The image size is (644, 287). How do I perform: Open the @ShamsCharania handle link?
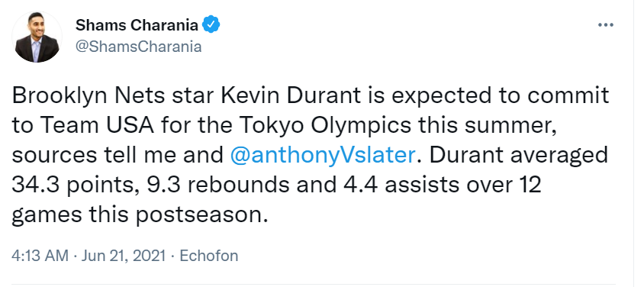point(138,47)
